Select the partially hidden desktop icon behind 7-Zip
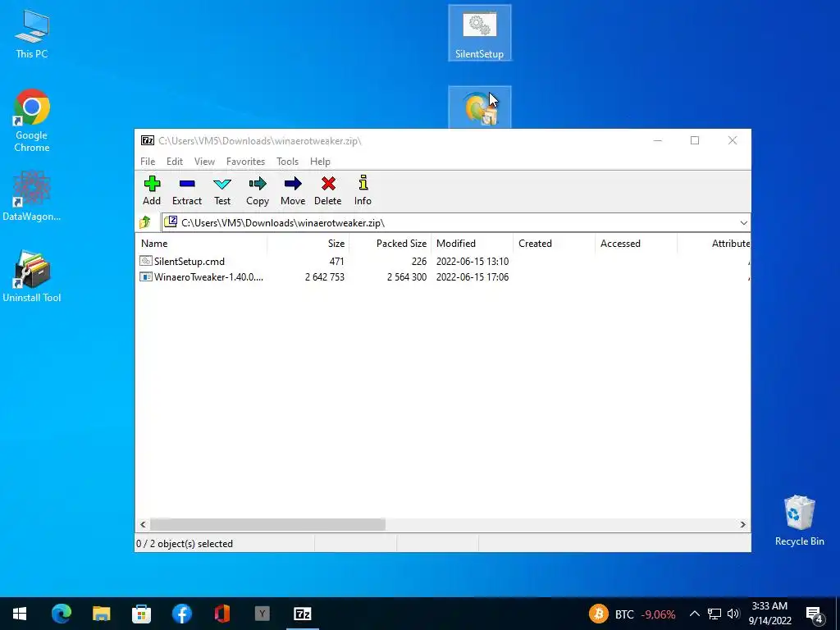 479,107
